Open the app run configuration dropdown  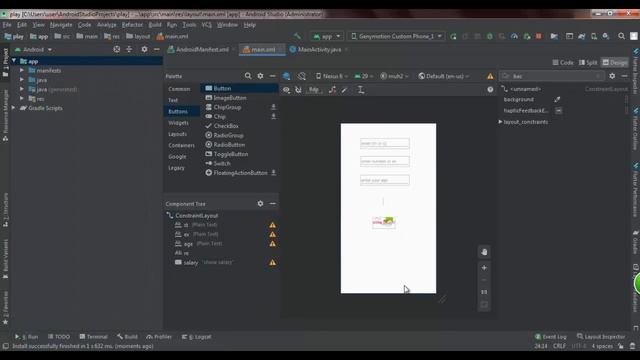coord(327,36)
